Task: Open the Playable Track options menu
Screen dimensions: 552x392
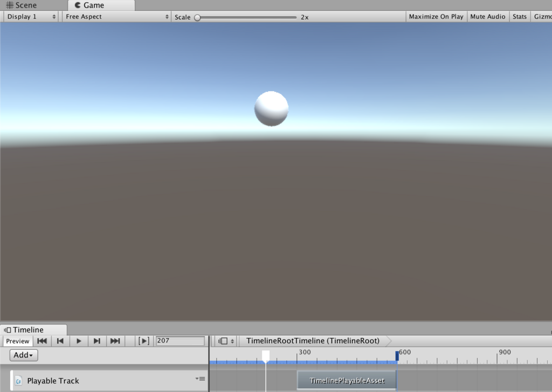Action: click(201, 379)
